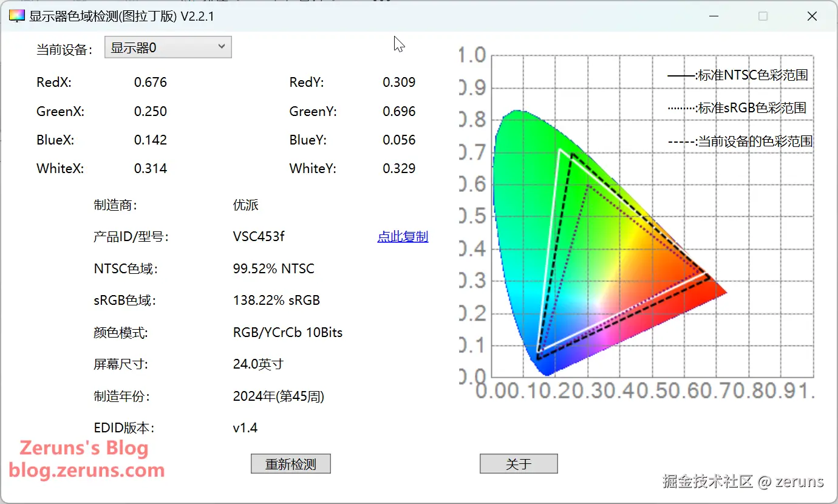Click the 标准sRGB色彩范围 legend entry

737,108
